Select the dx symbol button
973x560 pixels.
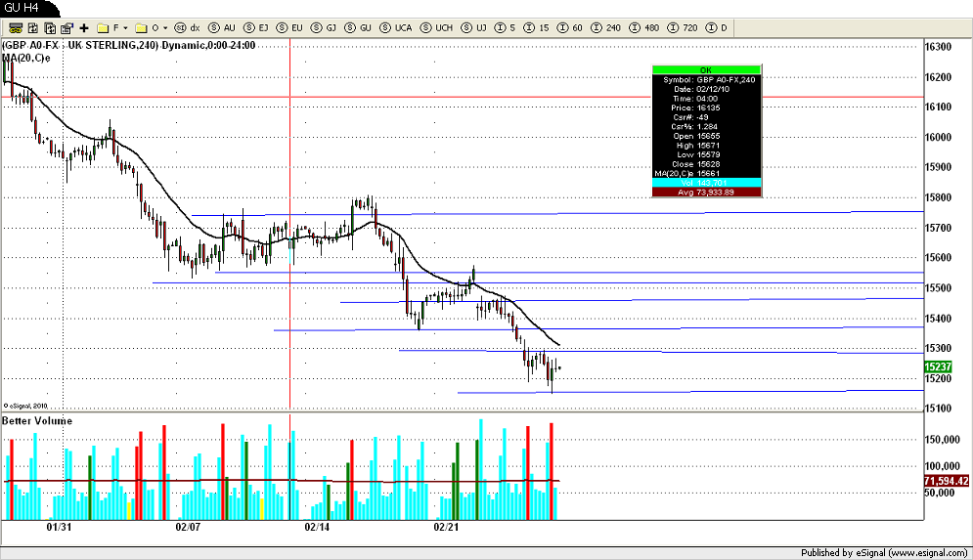(x=188, y=28)
